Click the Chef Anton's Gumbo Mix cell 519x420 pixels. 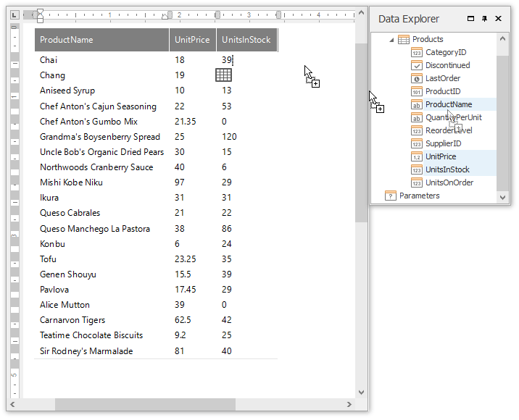[88, 122]
